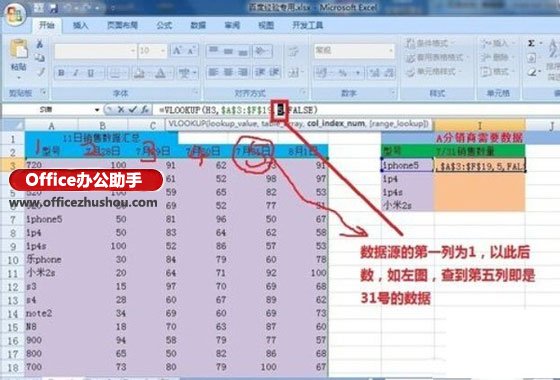
Task: Open the round Office button menu
Action: coord(15,14)
